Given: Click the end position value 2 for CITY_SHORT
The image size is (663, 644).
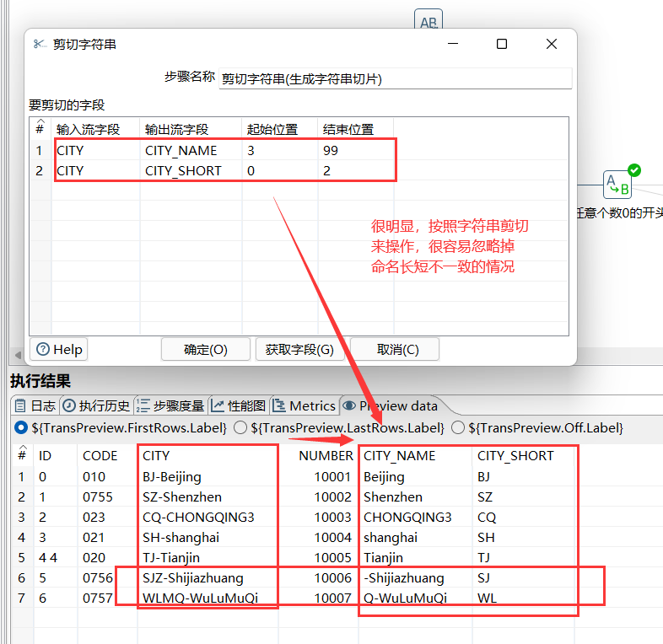Looking at the screenshot, I should (356, 171).
